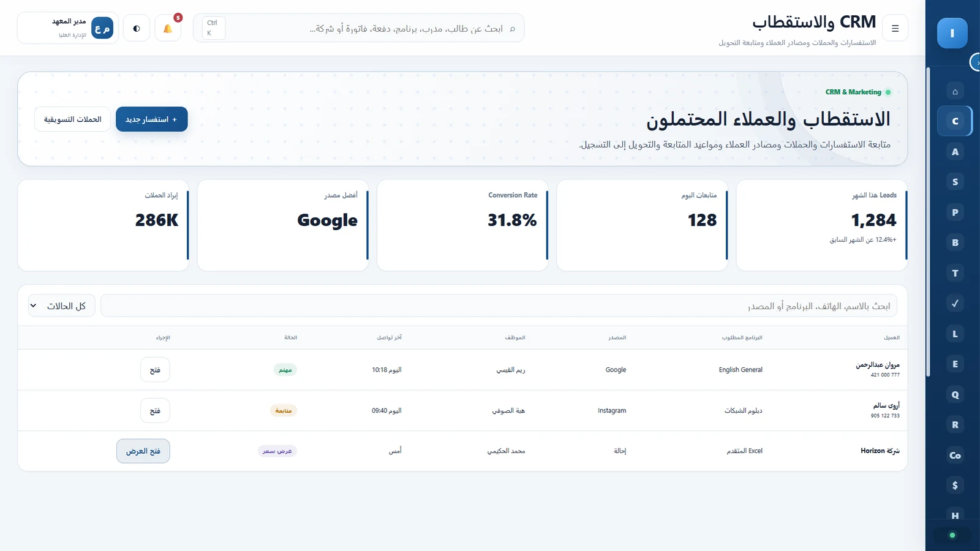This screenshot has height=551, width=980.
Task: Click employee محمد الحكيمي cell
Action: (x=506, y=451)
